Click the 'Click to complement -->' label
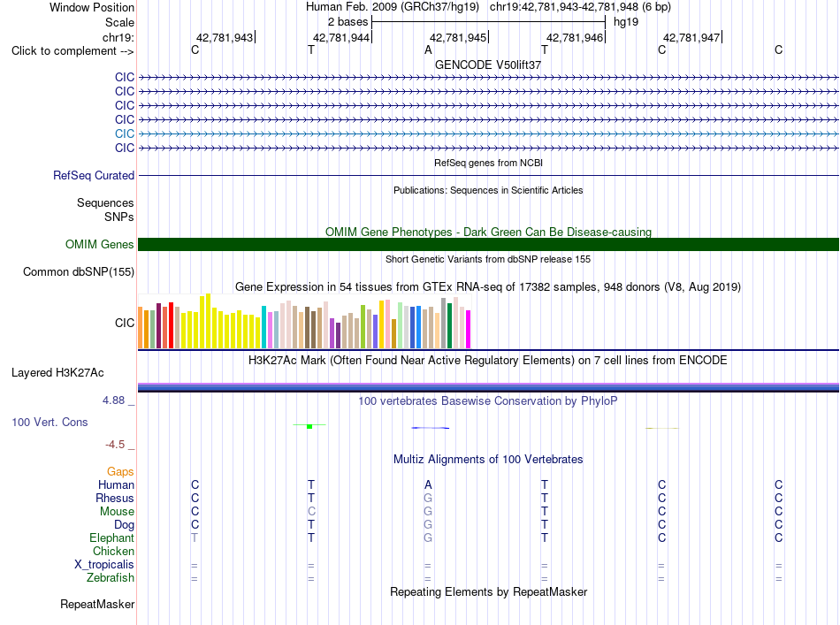This screenshot has width=840, height=625. 73,51
